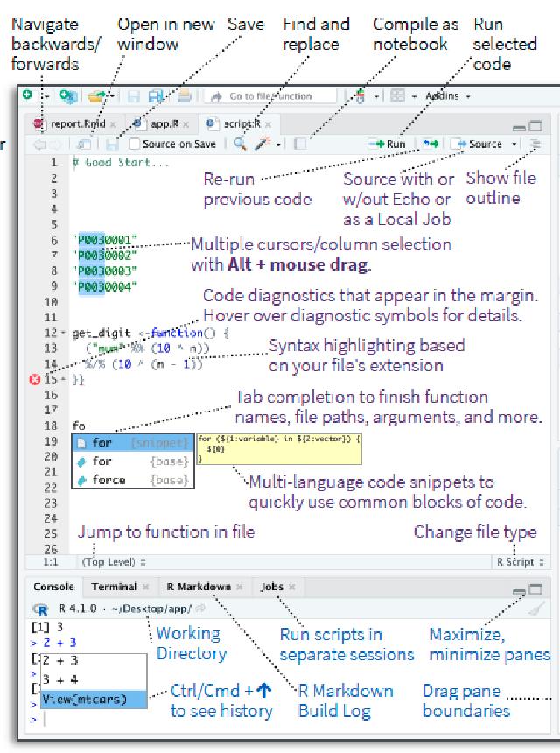Select '2 + 3' in history popup
The height and width of the screenshot is (753, 560).
94,661
